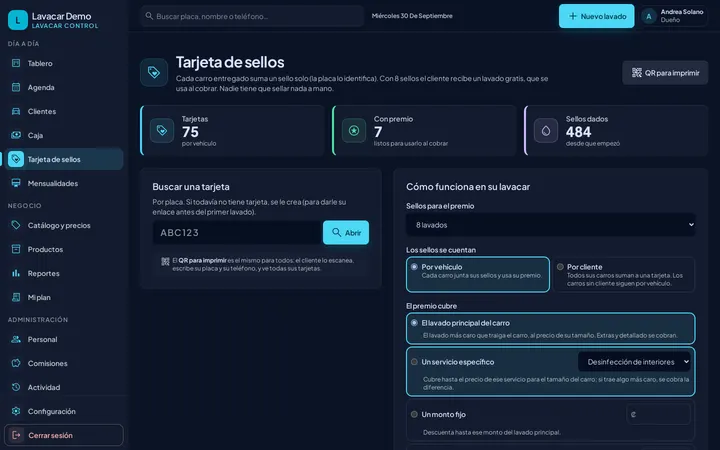Image resolution: width=720 pixels, height=450 pixels.
Task: Click the Personal people icon
Action: (x=16, y=339)
